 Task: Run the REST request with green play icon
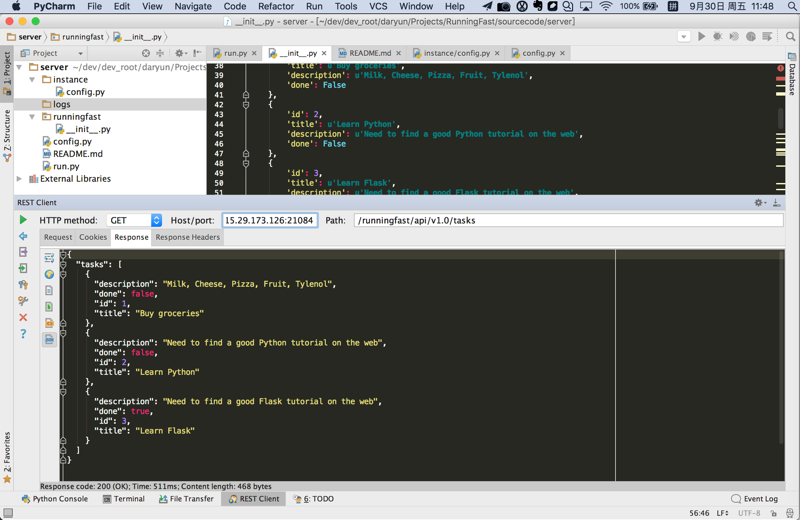click(x=23, y=220)
